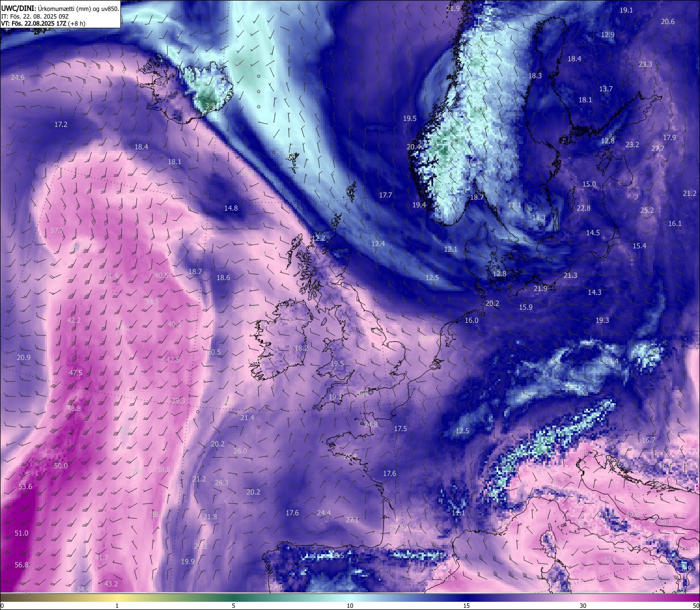This screenshot has height=610, width=700.
Task: Click the 51.0 value at the left edge
Action: (21, 533)
